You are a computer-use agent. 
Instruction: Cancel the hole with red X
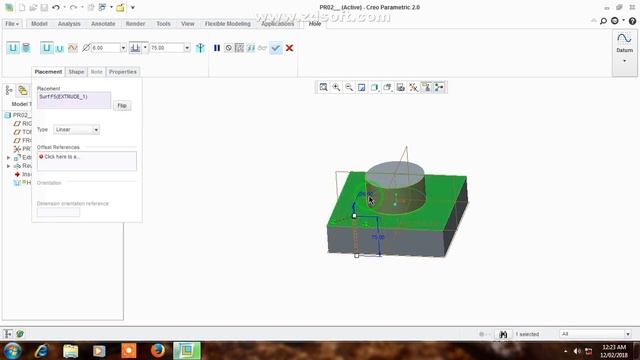[289, 48]
